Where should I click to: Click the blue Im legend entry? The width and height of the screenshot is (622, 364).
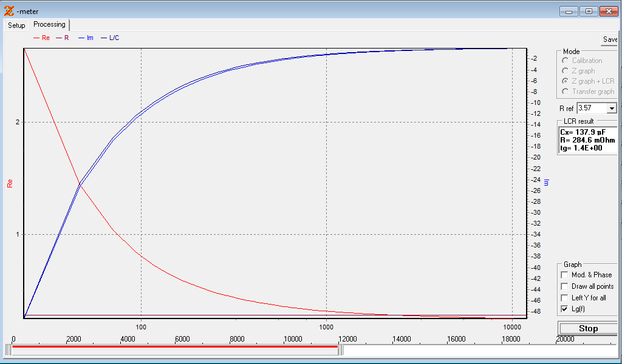pos(86,38)
